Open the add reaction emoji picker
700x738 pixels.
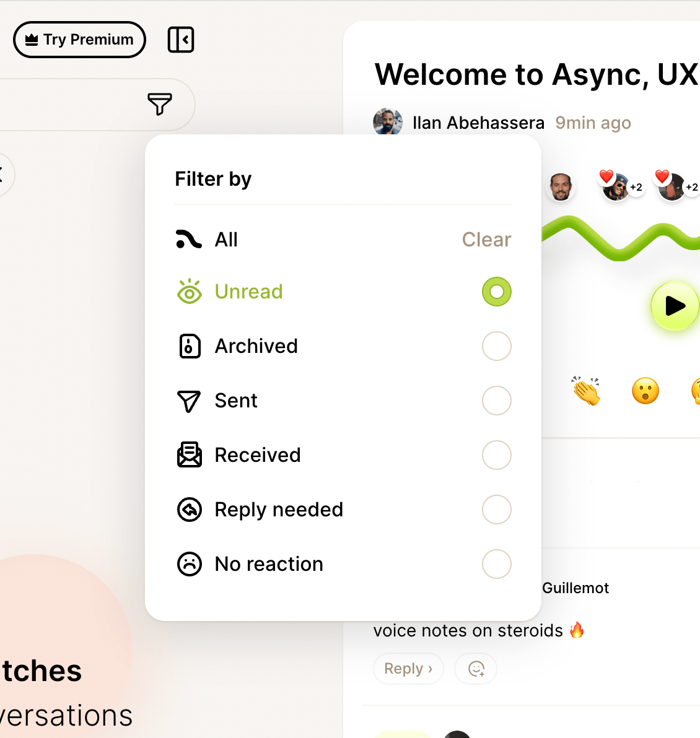pyautogui.click(x=476, y=669)
